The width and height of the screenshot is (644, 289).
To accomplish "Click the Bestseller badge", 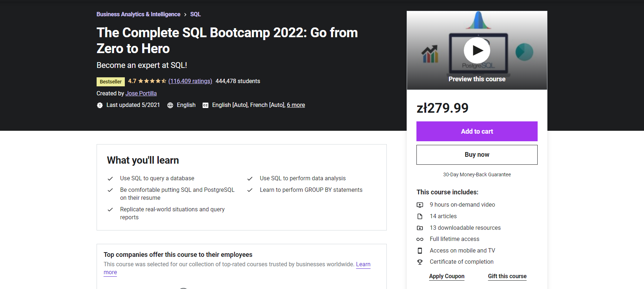I will tap(111, 82).
